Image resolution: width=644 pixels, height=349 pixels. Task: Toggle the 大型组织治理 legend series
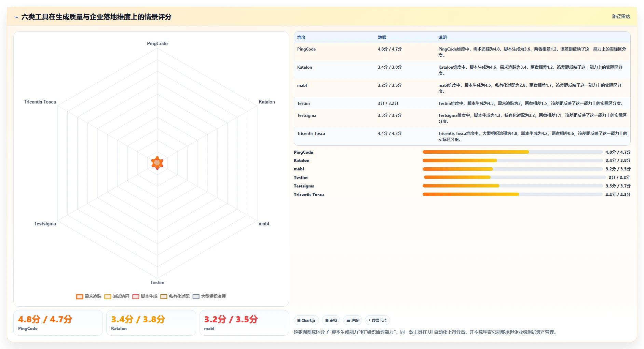(x=209, y=296)
